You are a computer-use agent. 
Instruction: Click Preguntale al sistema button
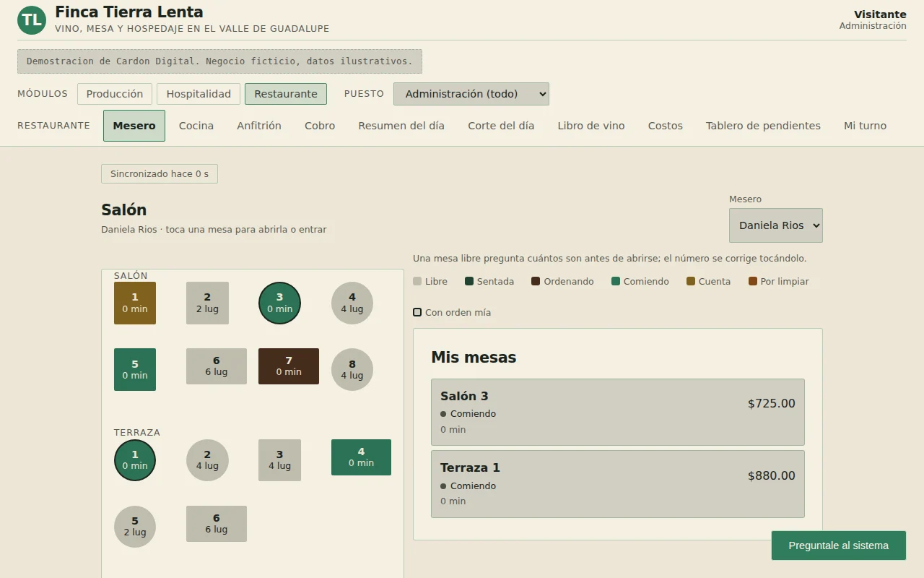click(839, 545)
